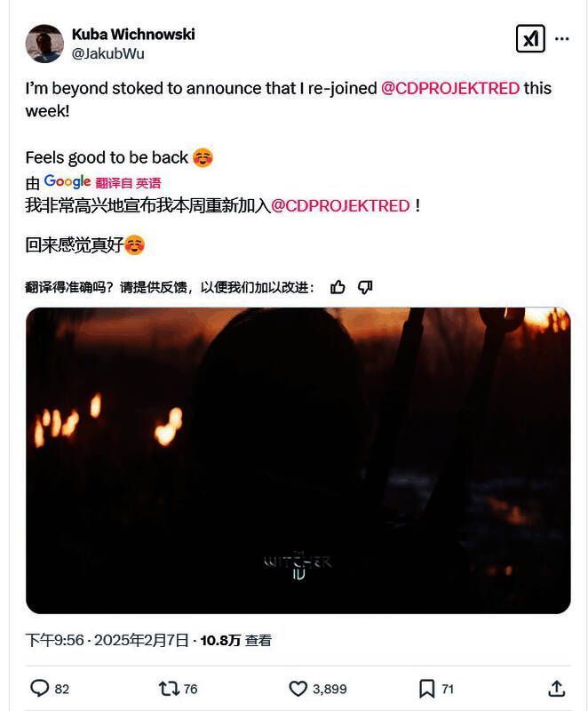Click the 10.8万 查看 view count

(x=235, y=640)
